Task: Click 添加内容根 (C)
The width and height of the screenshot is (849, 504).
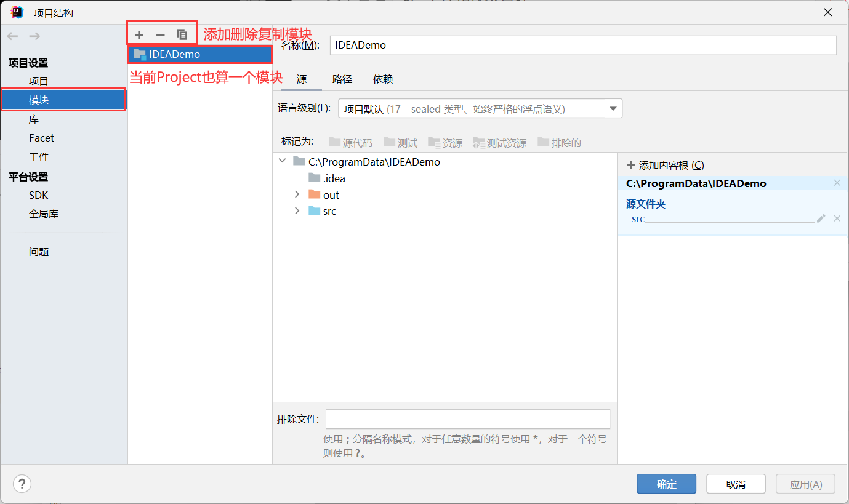Action: click(x=665, y=165)
